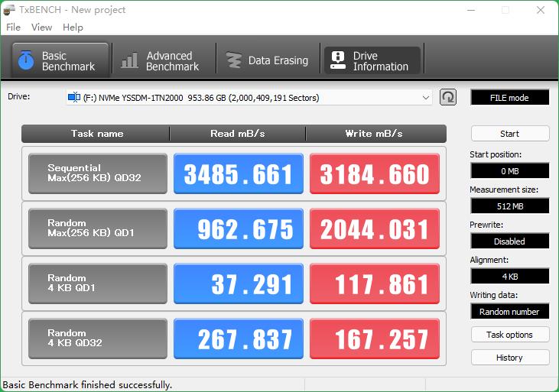Open the Help menu
Viewport: 559px width, 392px height.
[73, 28]
